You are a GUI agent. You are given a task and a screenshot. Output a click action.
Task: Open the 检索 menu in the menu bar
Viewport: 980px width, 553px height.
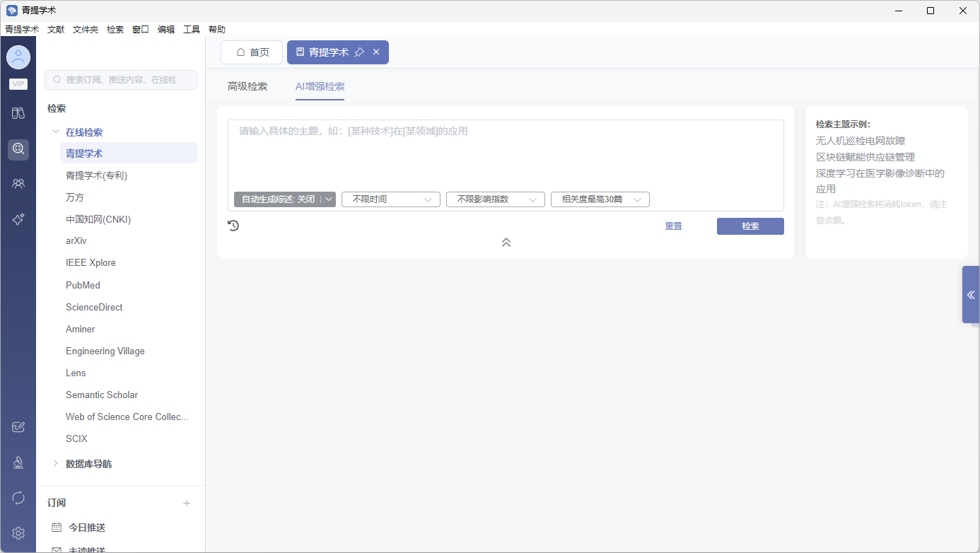tap(115, 30)
